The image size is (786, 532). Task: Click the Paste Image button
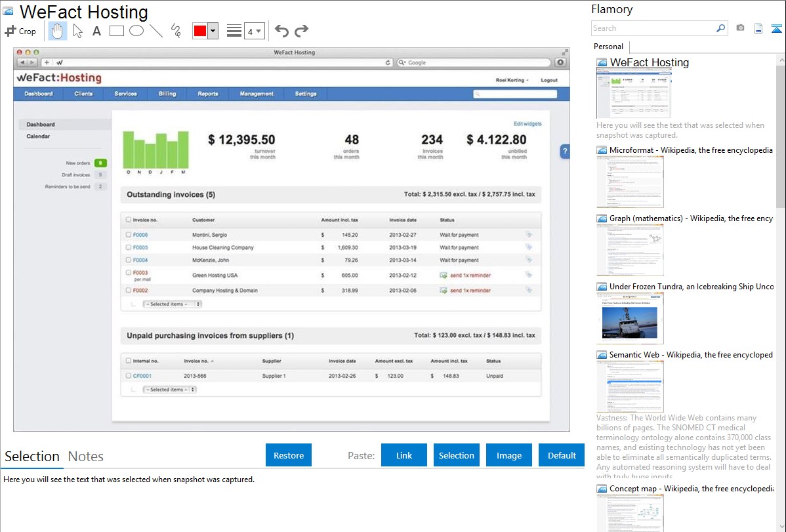(x=509, y=455)
